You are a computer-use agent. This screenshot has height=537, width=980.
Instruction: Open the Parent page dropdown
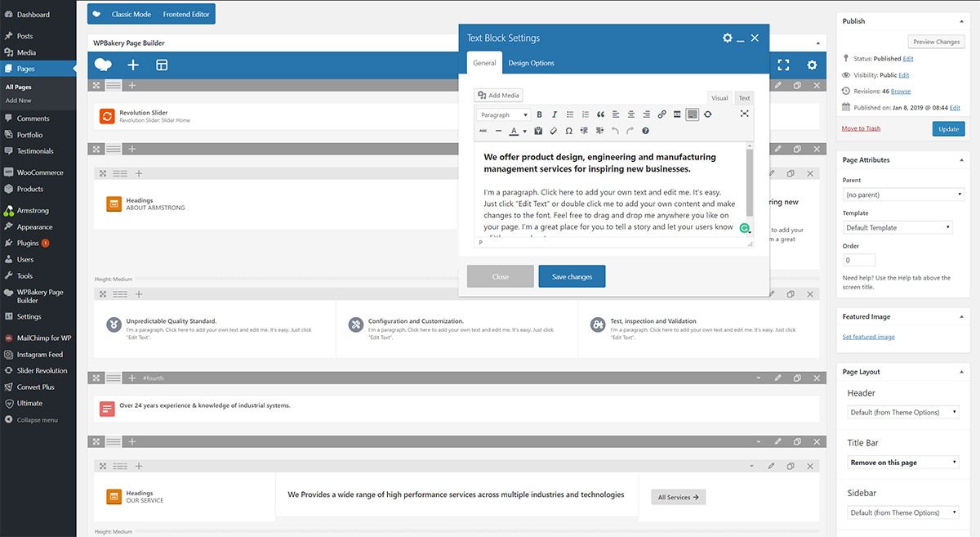coord(904,195)
